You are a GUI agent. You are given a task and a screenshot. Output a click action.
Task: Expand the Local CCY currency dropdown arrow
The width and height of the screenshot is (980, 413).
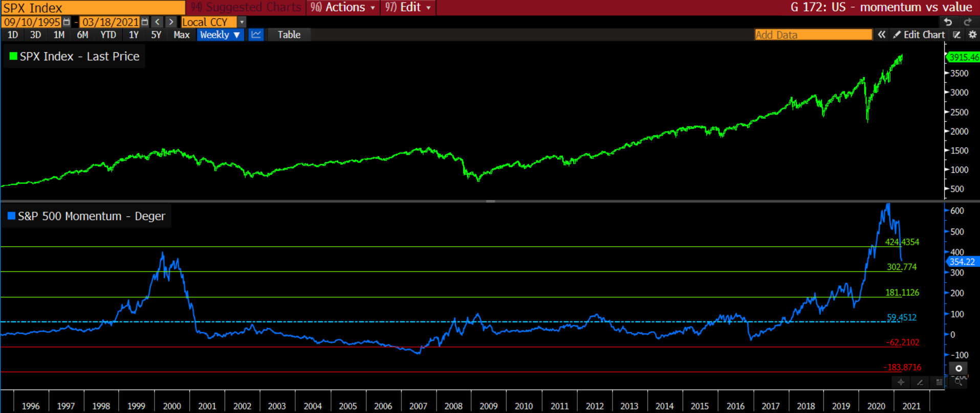click(x=242, y=22)
